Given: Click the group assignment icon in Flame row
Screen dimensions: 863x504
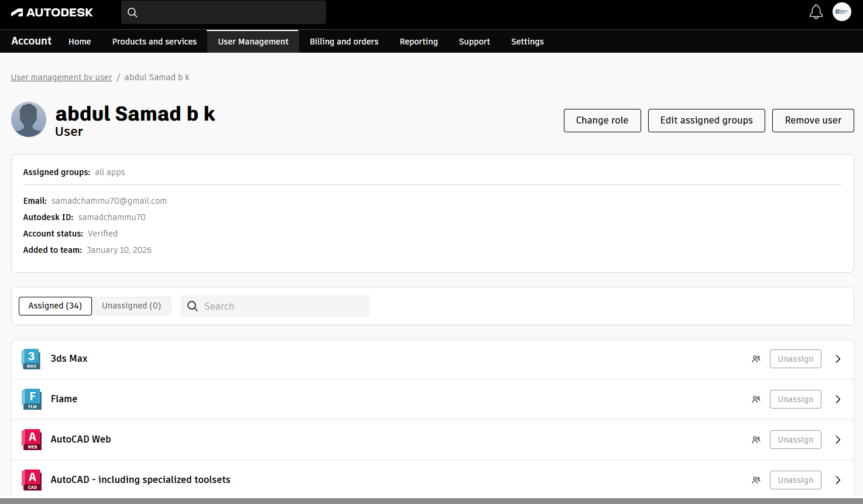Looking at the screenshot, I should click(x=756, y=399).
